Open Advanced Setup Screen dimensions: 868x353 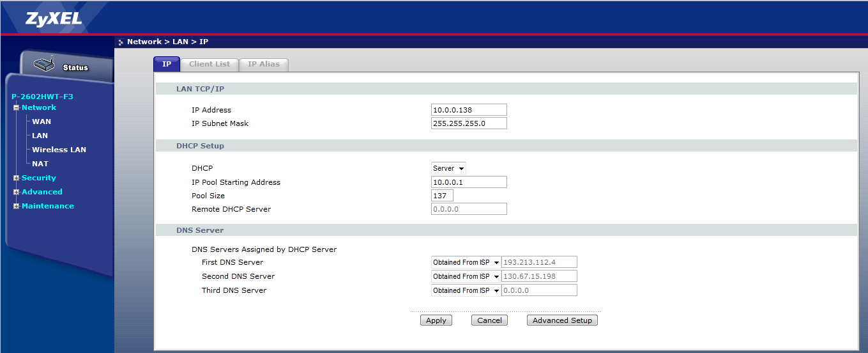[562, 320]
